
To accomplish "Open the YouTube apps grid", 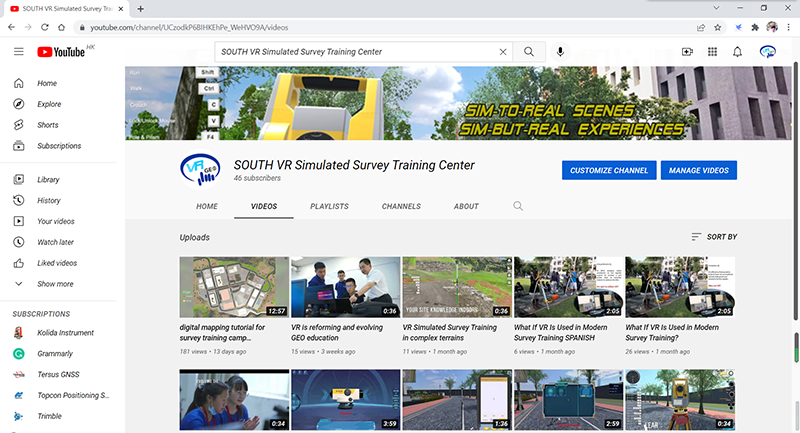I will coord(712,52).
